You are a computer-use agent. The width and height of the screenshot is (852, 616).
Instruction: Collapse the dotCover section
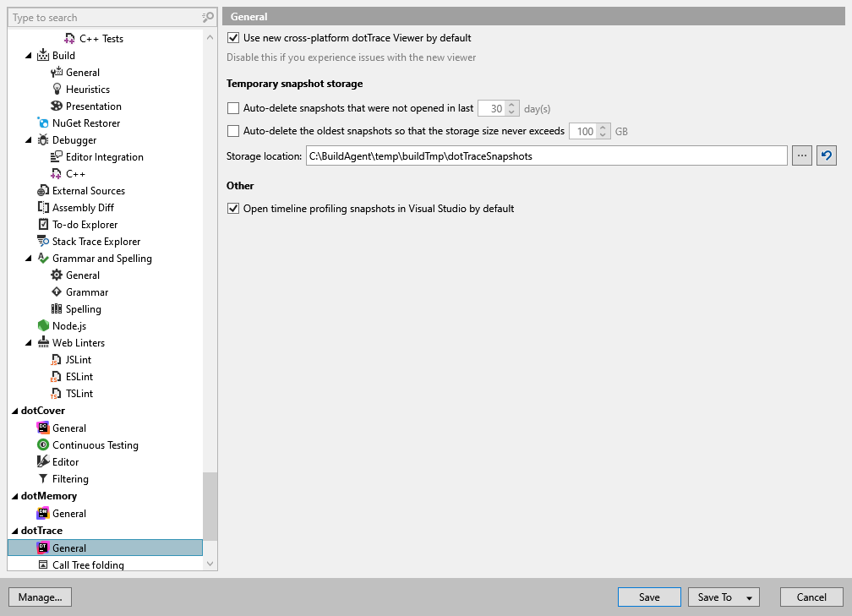pos(15,411)
